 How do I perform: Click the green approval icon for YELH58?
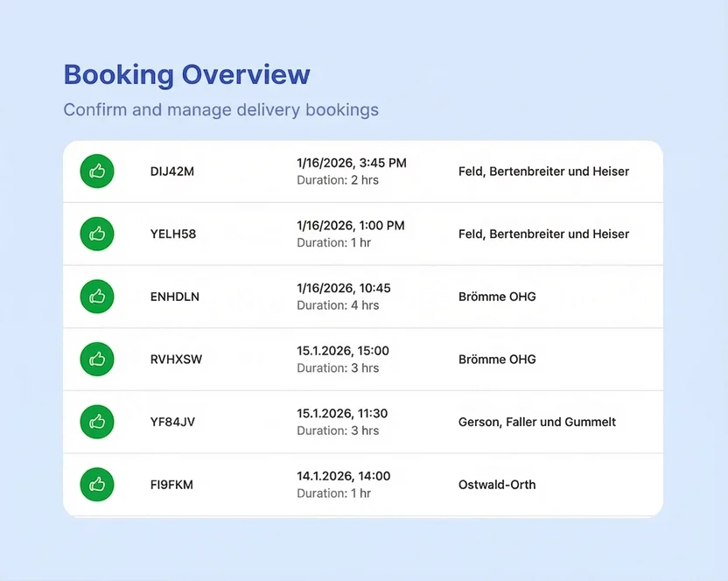96,234
